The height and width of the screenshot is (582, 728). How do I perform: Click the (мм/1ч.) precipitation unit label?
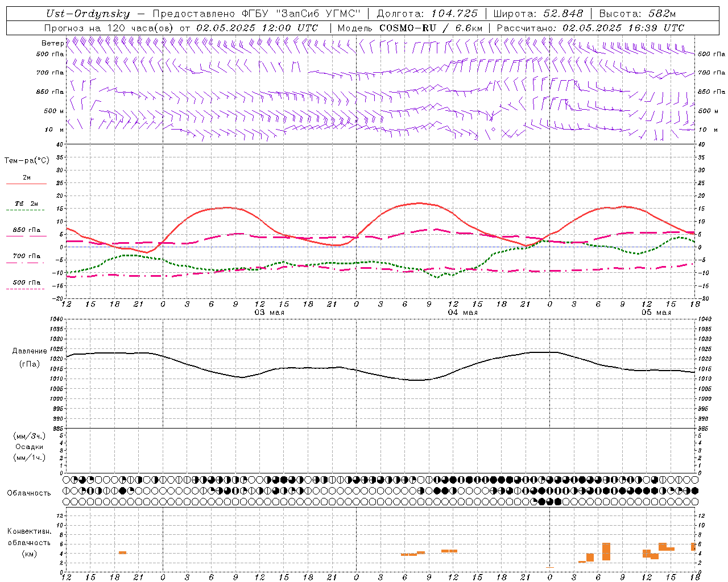[x=30, y=458]
